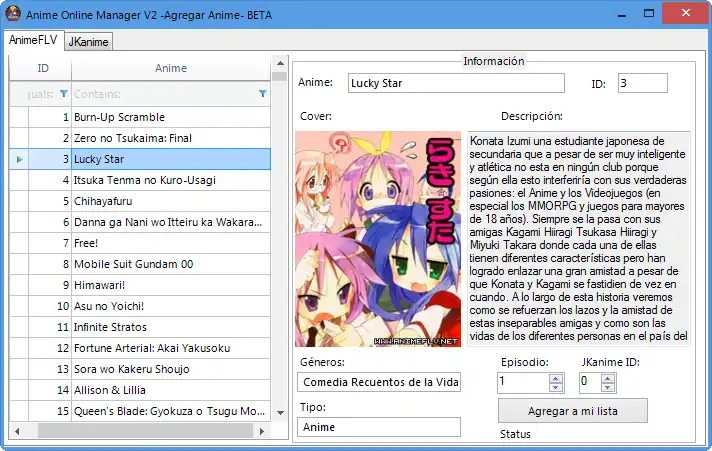712x451 pixels.
Task: Click the list's scroll up arrow
Action: (280, 63)
